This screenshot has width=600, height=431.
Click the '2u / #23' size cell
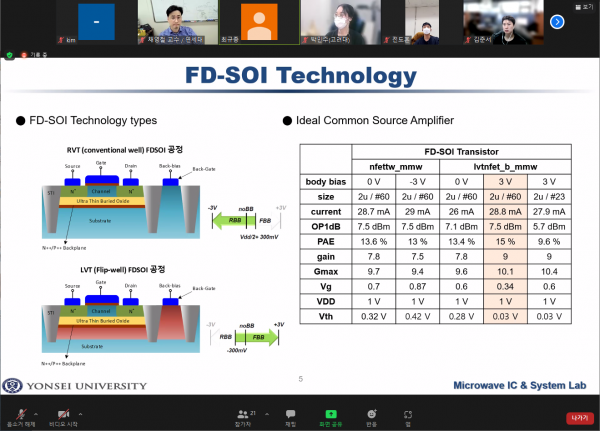[549, 197]
